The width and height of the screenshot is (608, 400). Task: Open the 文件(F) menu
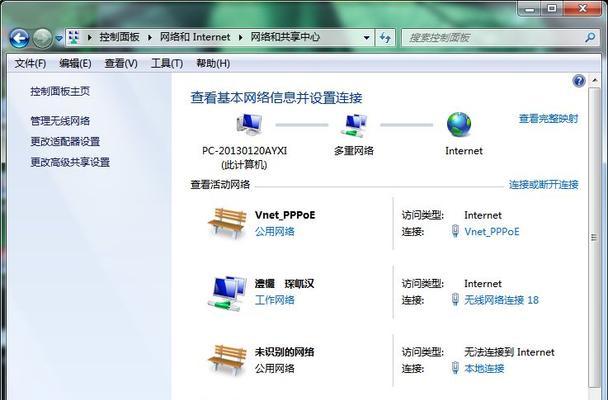(30, 63)
